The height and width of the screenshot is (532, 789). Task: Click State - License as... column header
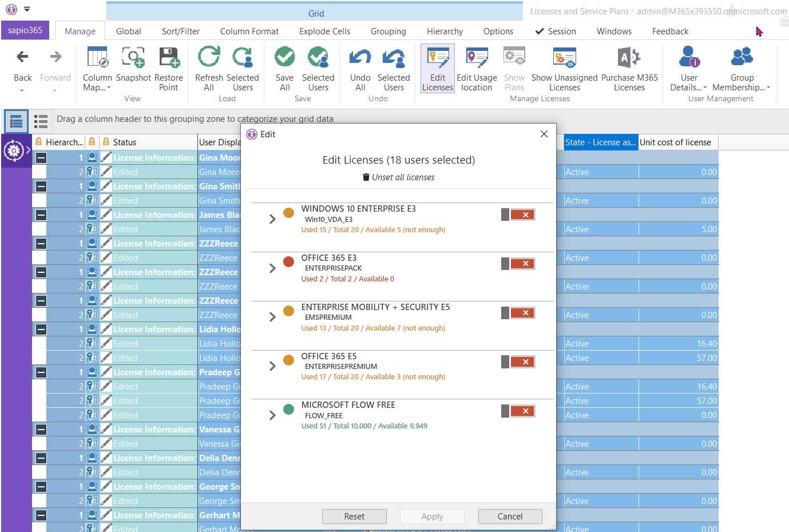pyautogui.click(x=600, y=142)
